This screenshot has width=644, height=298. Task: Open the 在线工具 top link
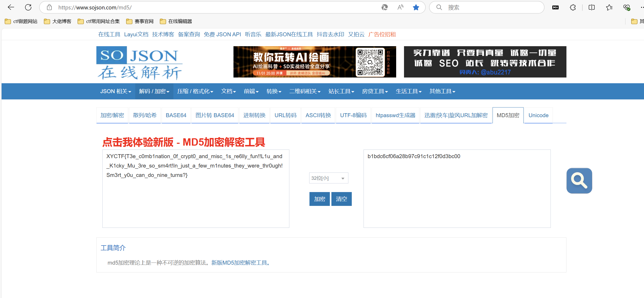[x=109, y=34]
